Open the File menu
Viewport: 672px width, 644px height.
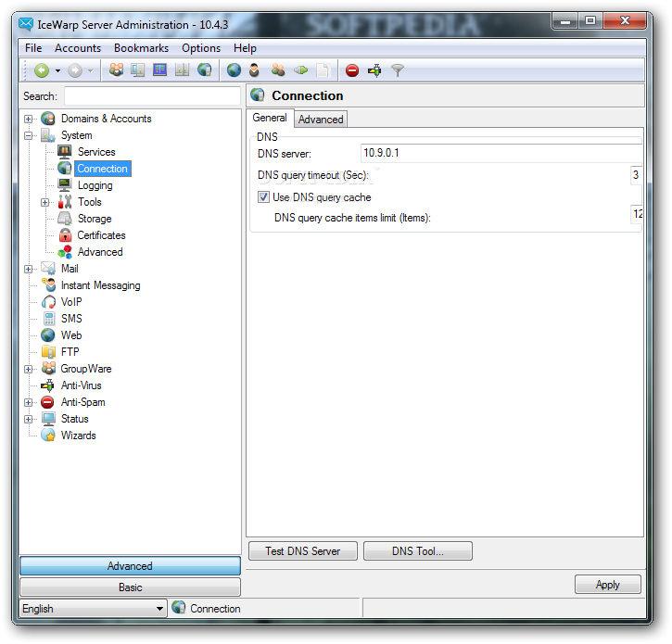tap(33, 48)
